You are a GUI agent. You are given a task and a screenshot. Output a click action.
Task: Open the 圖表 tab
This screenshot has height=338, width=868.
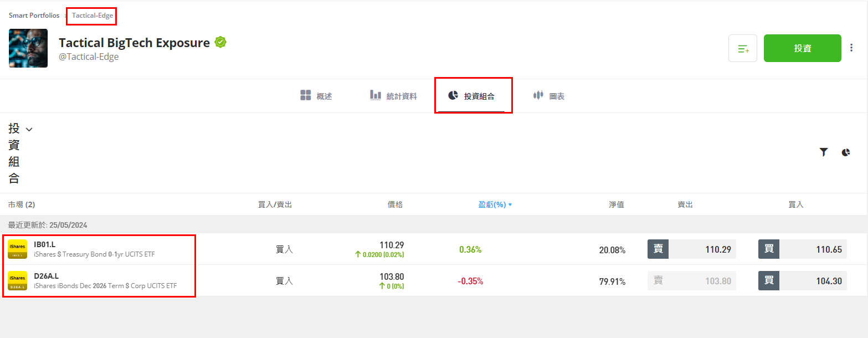tap(548, 96)
